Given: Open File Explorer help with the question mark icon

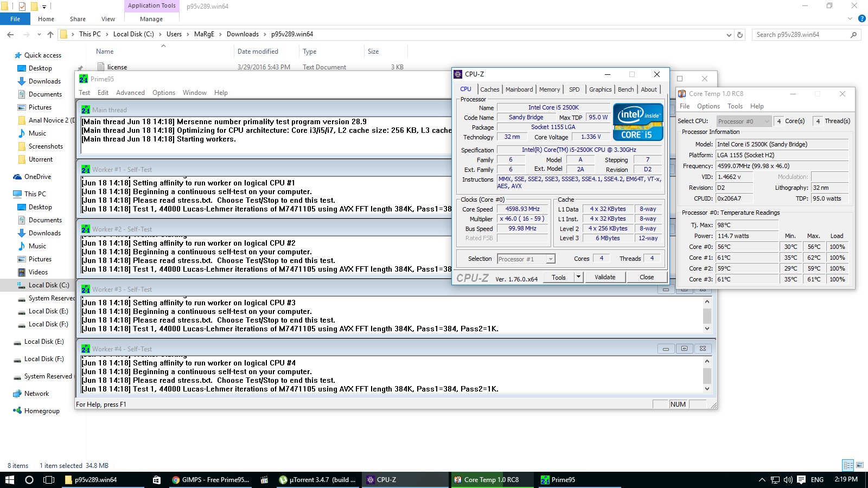Looking at the screenshot, I should 861,19.
